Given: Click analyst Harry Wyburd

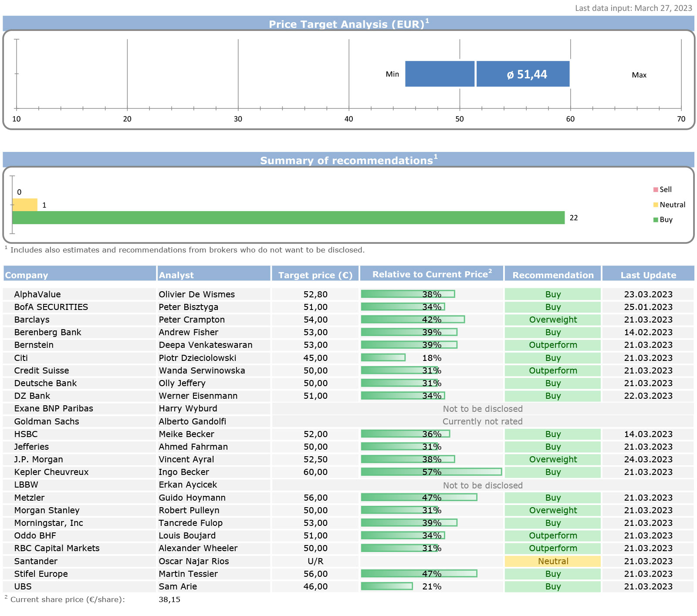Looking at the screenshot, I should (188, 408).
